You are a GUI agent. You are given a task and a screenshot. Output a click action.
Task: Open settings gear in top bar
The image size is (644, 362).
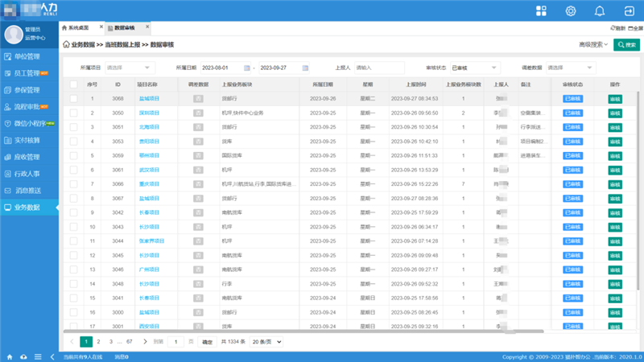click(571, 10)
